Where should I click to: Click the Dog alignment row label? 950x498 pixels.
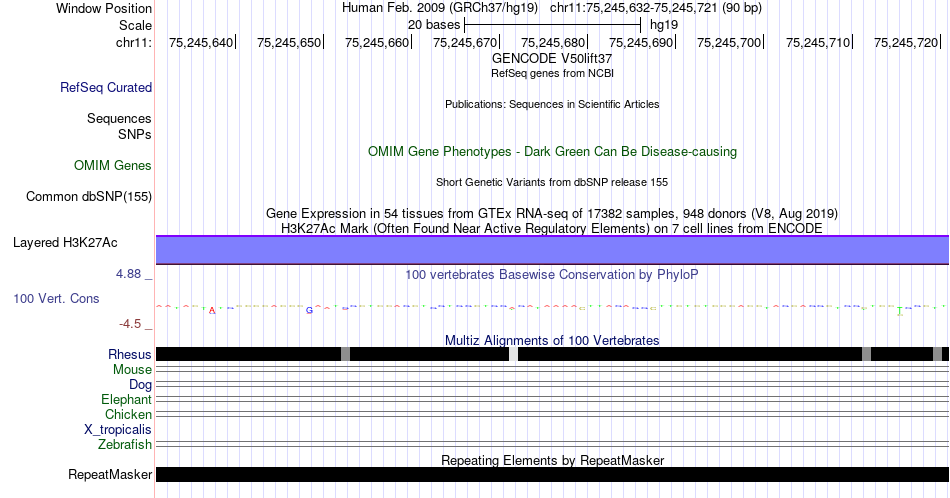(x=140, y=385)
